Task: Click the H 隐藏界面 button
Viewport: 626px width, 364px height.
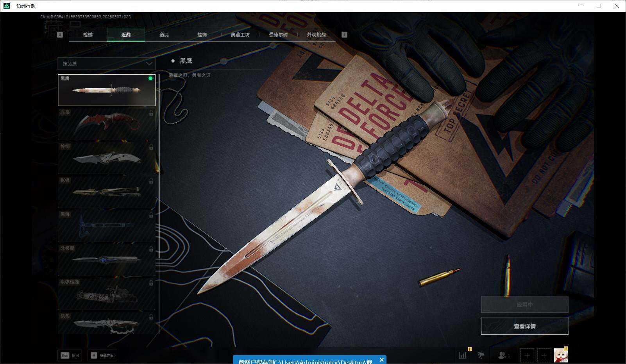Action: pos(102,355)
